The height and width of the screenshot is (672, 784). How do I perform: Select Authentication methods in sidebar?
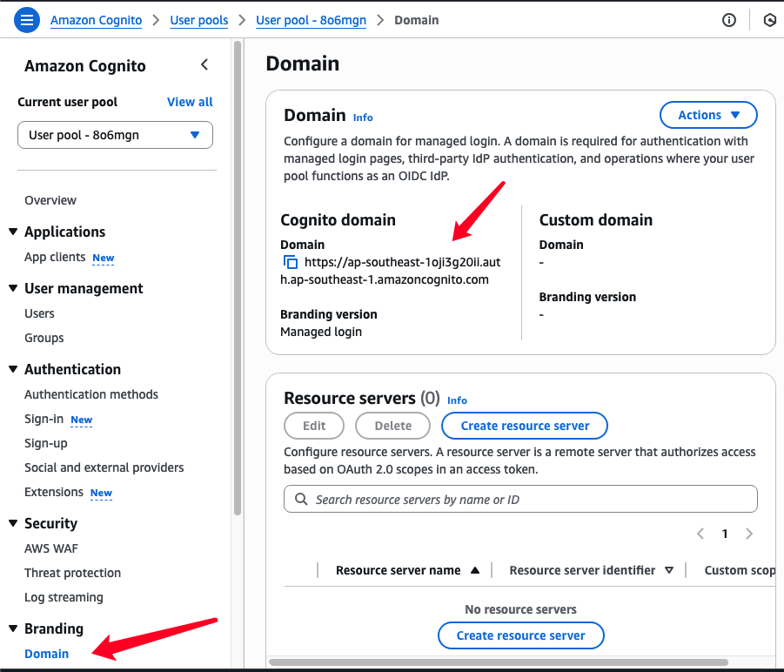pos(91,394)
